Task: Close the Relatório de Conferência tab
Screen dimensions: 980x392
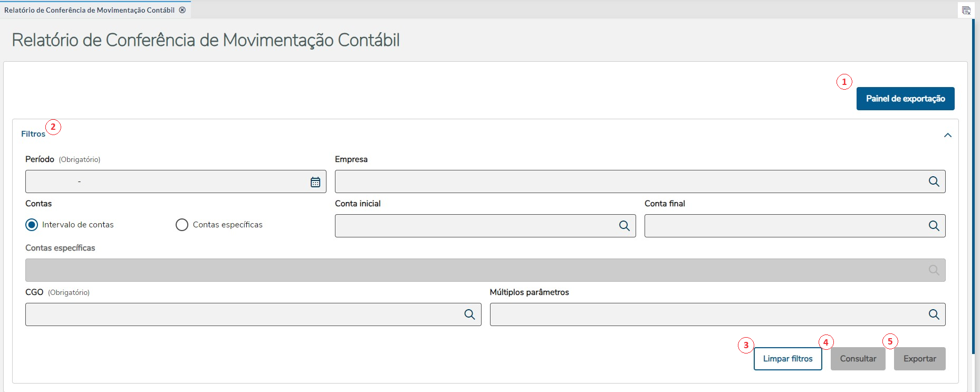Action: click(182, 10)
